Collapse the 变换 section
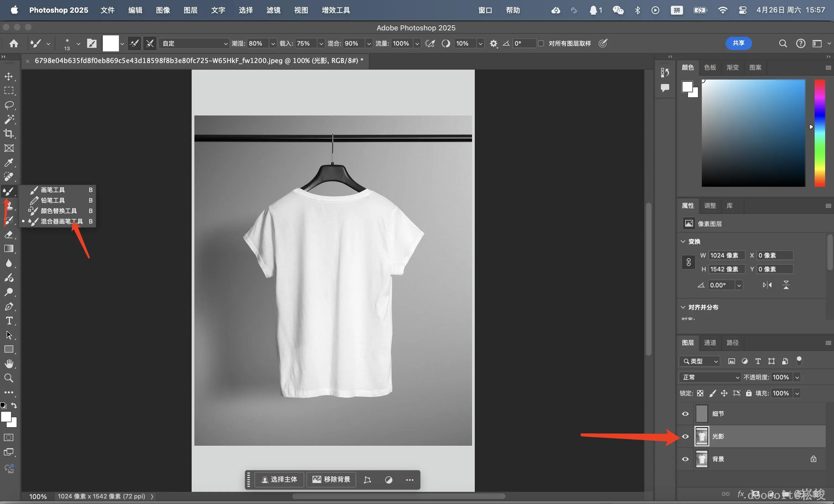The height and width of the screenshot is (504, 834). coord(683,242)
